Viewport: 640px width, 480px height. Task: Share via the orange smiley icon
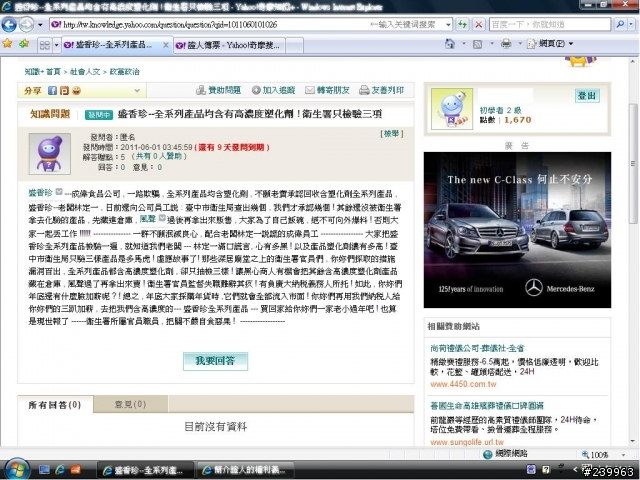(x=76, y=91)
